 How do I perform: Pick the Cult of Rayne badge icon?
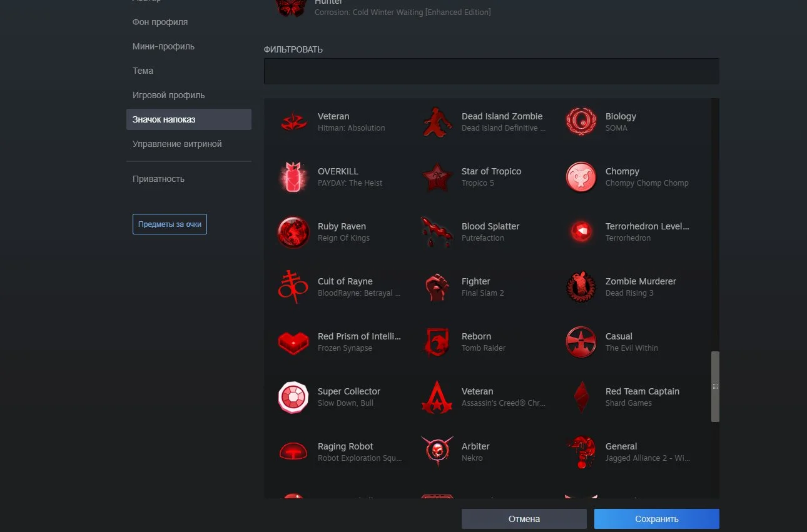(x=293, y=288)
